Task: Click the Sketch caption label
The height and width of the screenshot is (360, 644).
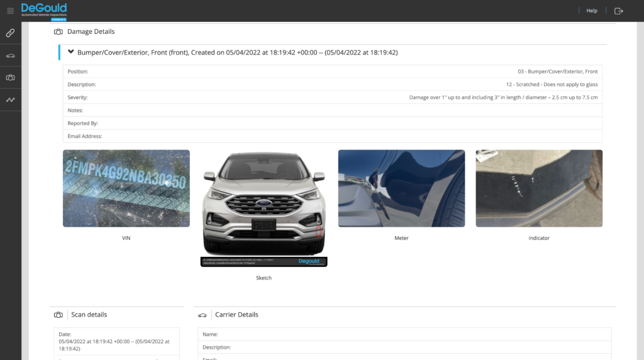Action: (264, 278)
